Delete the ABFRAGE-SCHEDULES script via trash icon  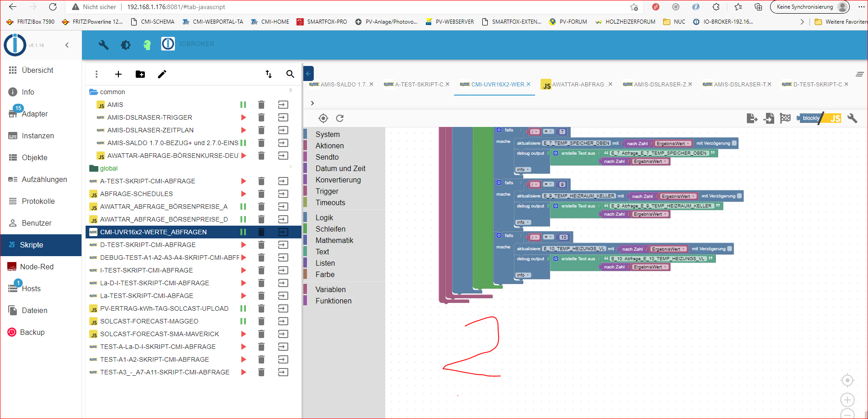click(x=261, y=194)
